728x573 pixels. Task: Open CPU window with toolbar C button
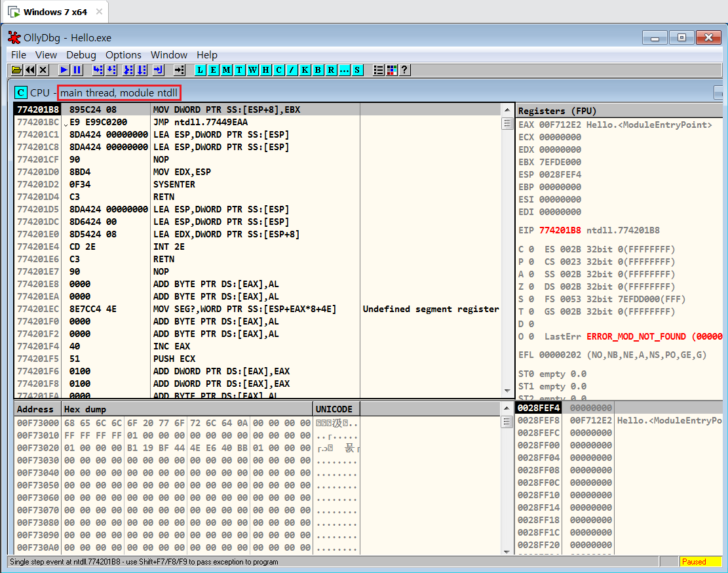click(278, 70)
